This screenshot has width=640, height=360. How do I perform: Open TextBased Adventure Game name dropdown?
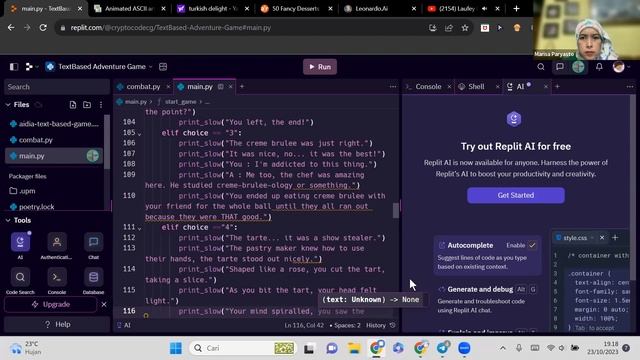(x=150, y=67)
